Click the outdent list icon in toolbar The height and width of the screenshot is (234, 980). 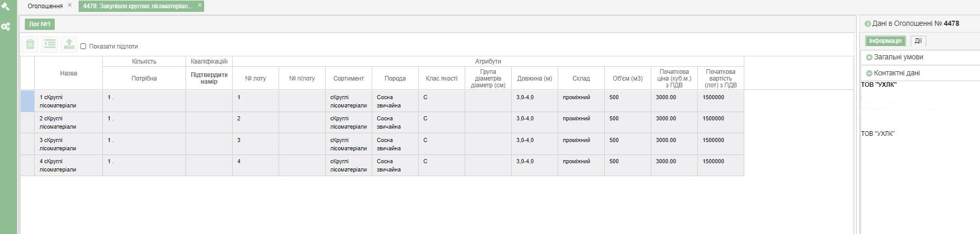point(50,45)
